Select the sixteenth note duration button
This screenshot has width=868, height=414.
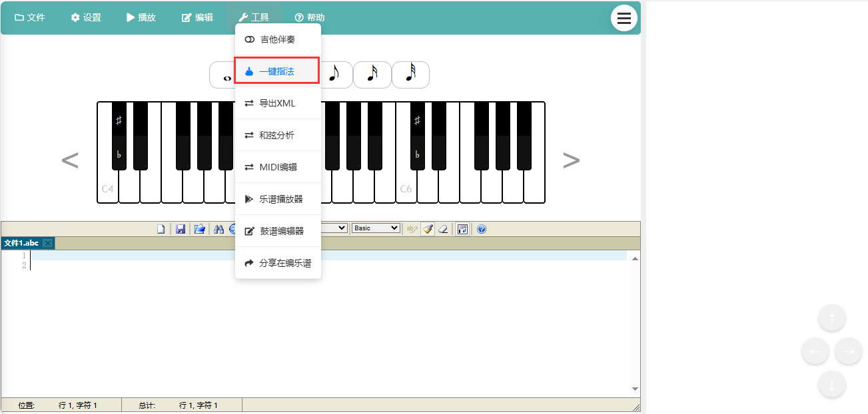[x=372, y=75]
